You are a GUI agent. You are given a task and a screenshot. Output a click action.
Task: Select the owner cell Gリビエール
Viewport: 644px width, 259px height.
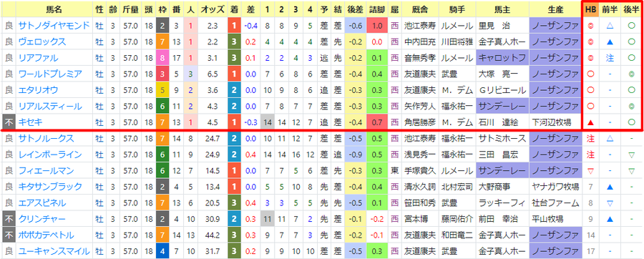point(502,90)
